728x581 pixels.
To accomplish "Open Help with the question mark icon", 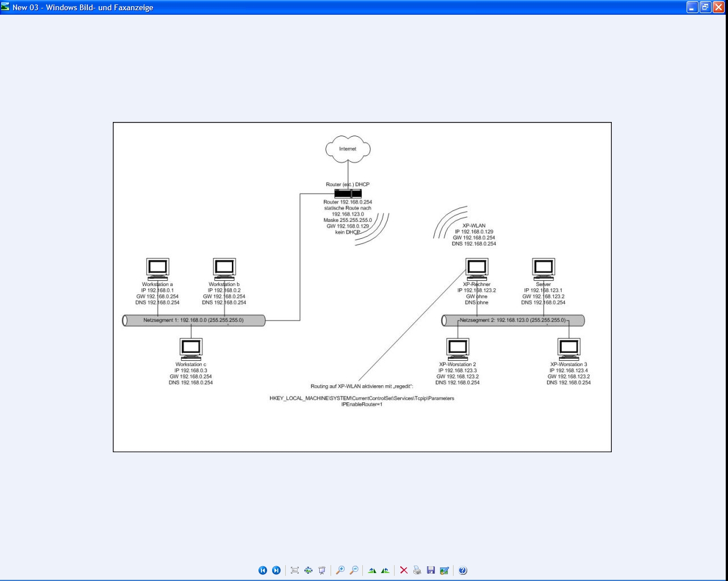I will [463, 570].
